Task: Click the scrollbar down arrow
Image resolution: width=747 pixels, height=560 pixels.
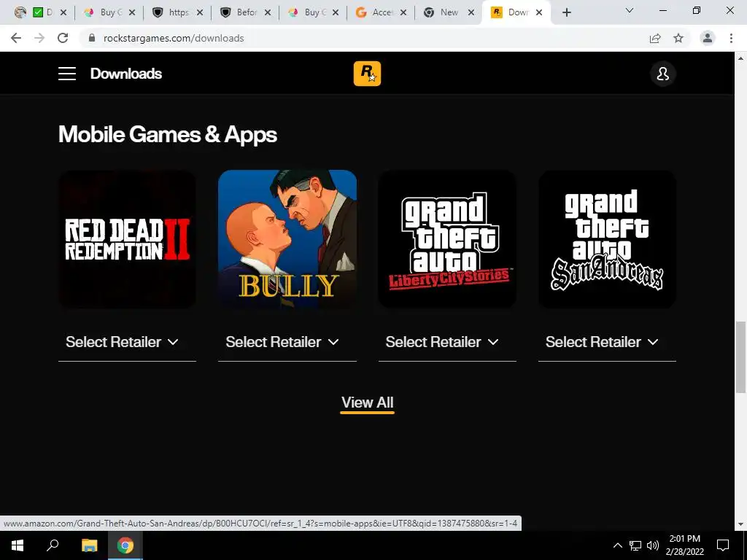Action: click(x=740, y=524)
